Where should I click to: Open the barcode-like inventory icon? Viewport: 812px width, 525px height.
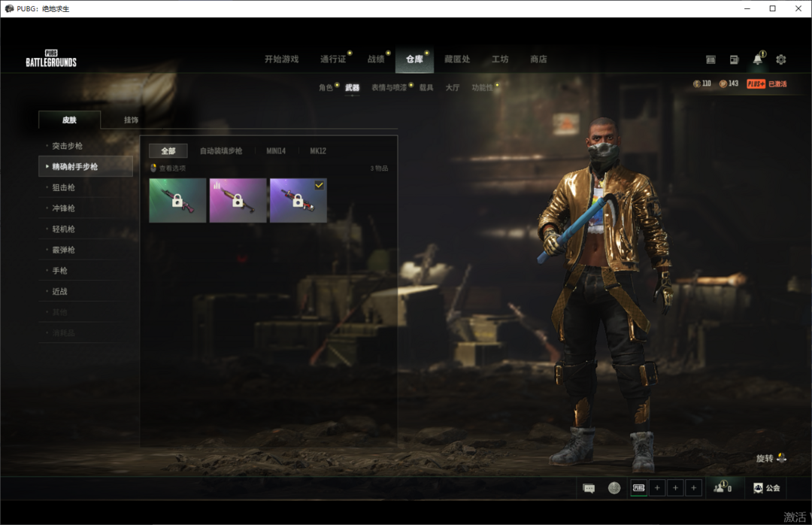(x=710, y=59)
